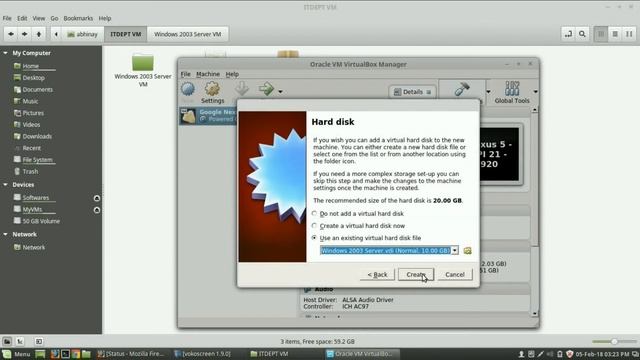Click the ITDEPT VM path button
640x360 pixels.
point(126,34)
